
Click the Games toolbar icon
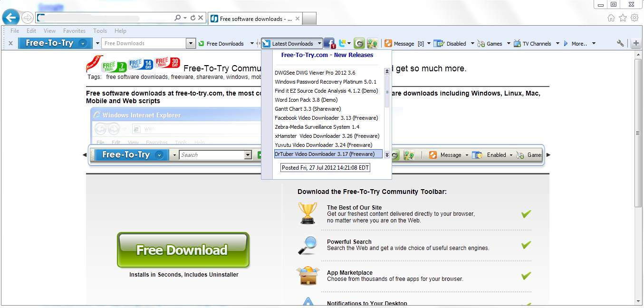(481, 44)
